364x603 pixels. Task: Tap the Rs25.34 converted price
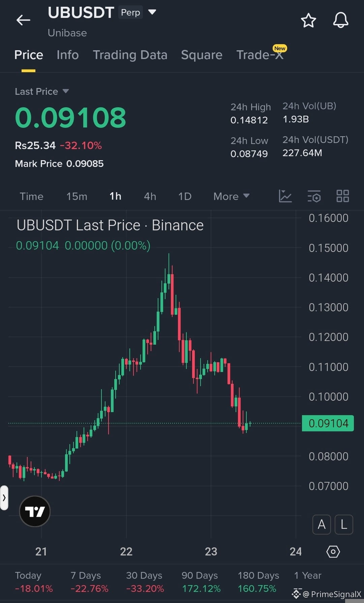[x=35, y=145]
